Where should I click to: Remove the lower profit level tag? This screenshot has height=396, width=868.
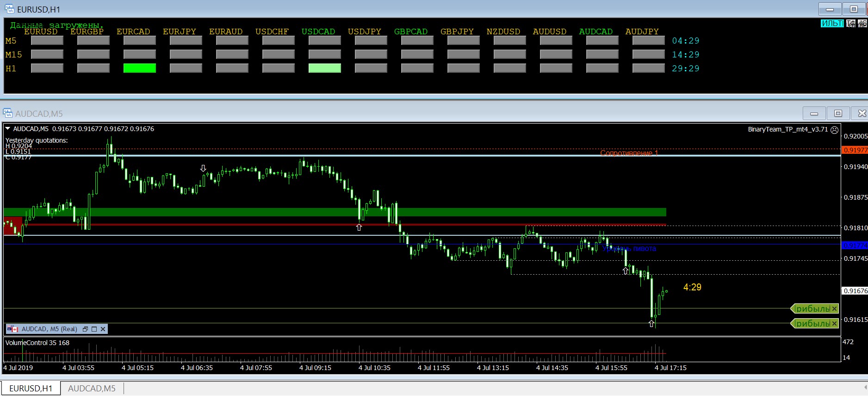tap(834, 323)
